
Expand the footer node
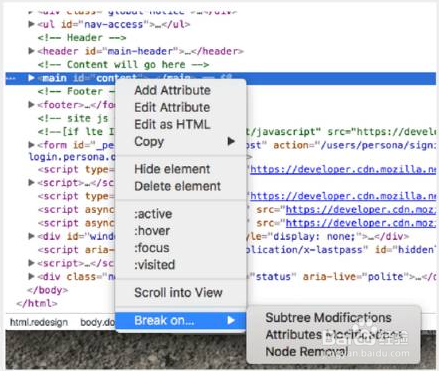pos(31,105)
